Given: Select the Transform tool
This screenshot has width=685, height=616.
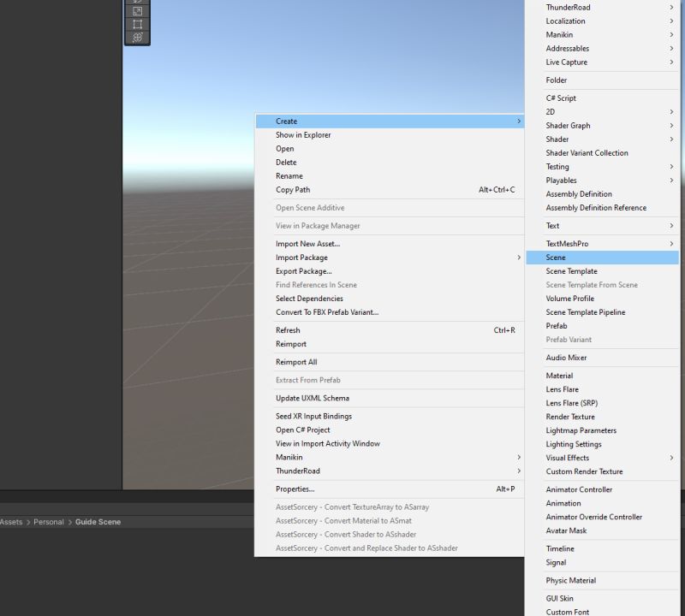Looking at the screenshot, I should [137, 36].
